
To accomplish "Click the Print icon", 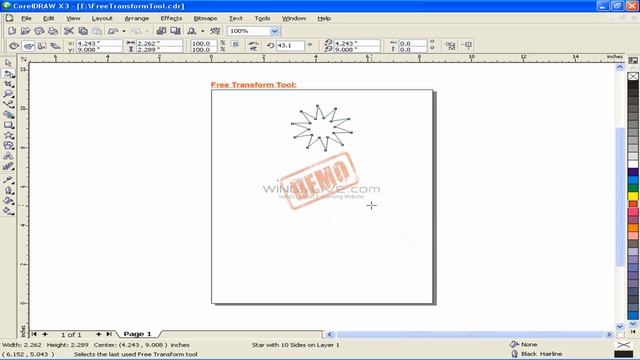I will (53, 31).
